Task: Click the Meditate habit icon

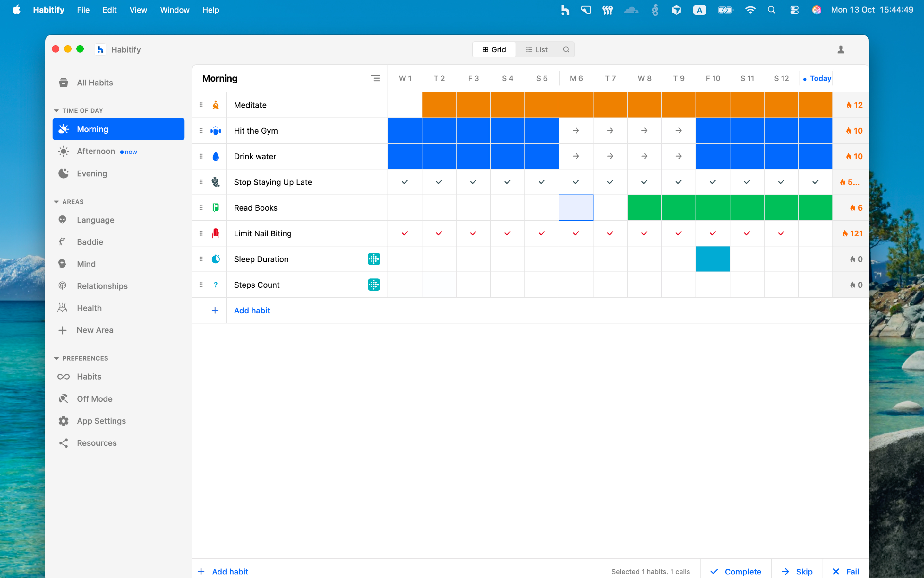Action: 216,105
